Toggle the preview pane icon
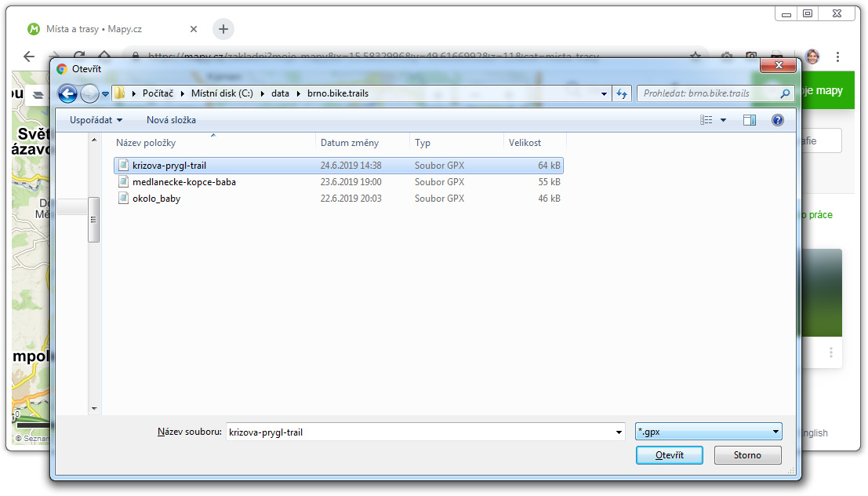This screenshot has height=496, width=868. click(x=749, y=120)
